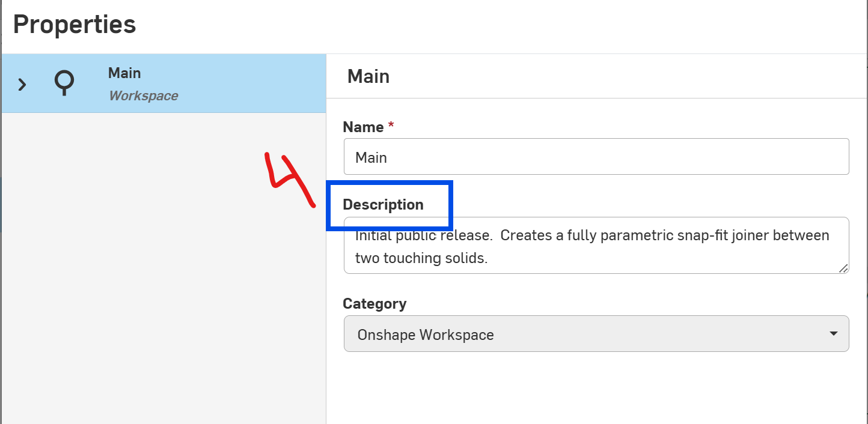The width and height of the screenshot is (868, 424).
Task: Click inside the Description text area
Action: pyautogui.click(x=596, y=246)
